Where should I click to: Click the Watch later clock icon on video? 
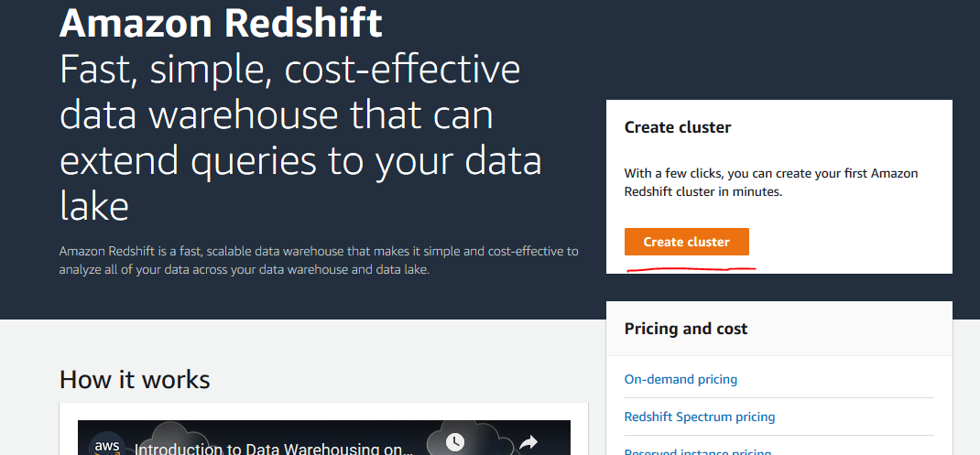(454, 442)
